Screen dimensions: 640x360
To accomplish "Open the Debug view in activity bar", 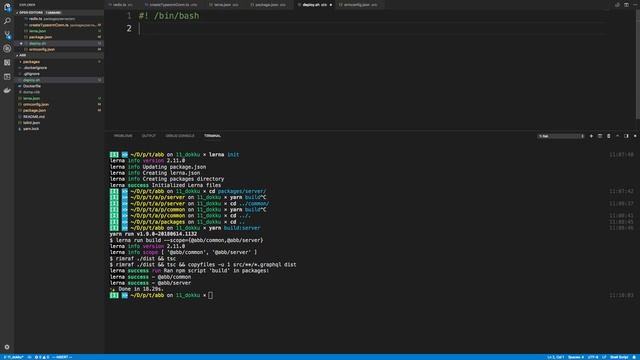I will pos(7,49).
